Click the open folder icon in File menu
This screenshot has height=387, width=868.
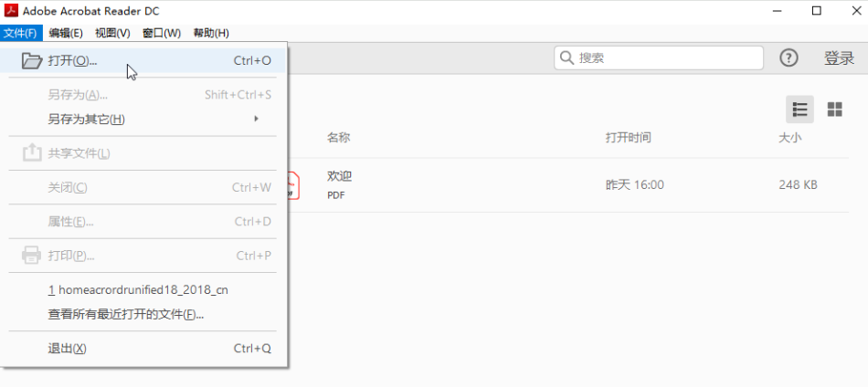point(32,61)
